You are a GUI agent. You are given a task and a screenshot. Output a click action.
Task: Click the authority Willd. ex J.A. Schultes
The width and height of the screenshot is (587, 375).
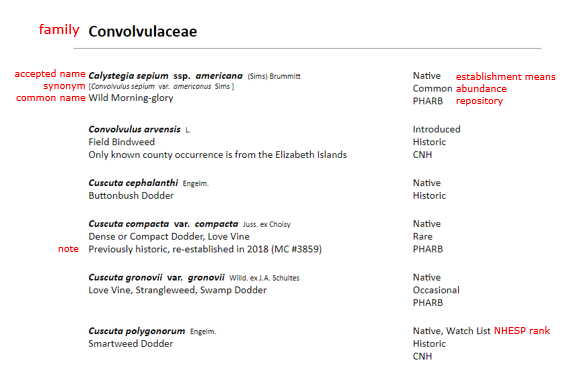click(x=264, y=278)
